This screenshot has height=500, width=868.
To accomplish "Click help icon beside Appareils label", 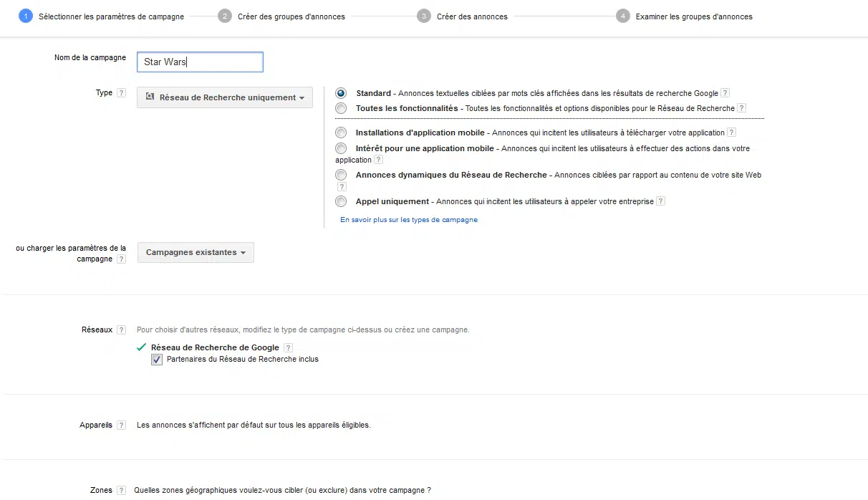I will coord(121,426).
